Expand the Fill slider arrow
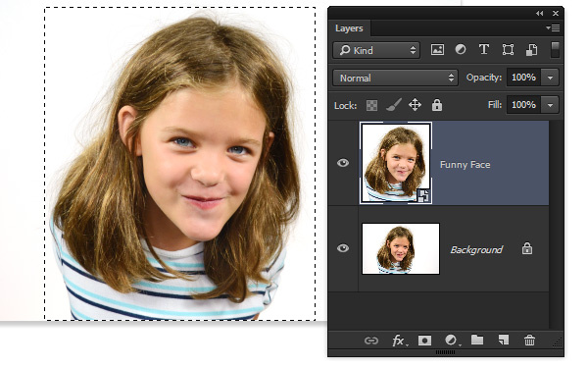The image size is (588, 368). (550, 105)
